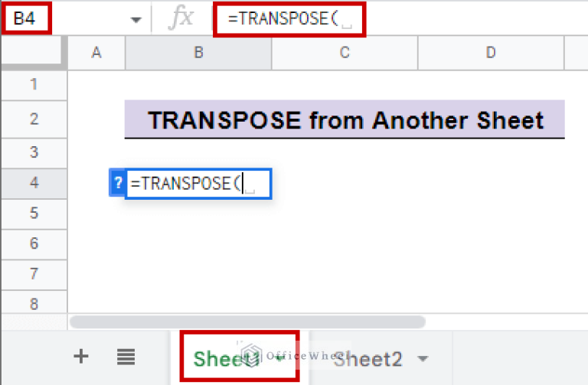588x385 pixels.
Task: Click the horizontal scrollbar thumb
Action: 247,322
